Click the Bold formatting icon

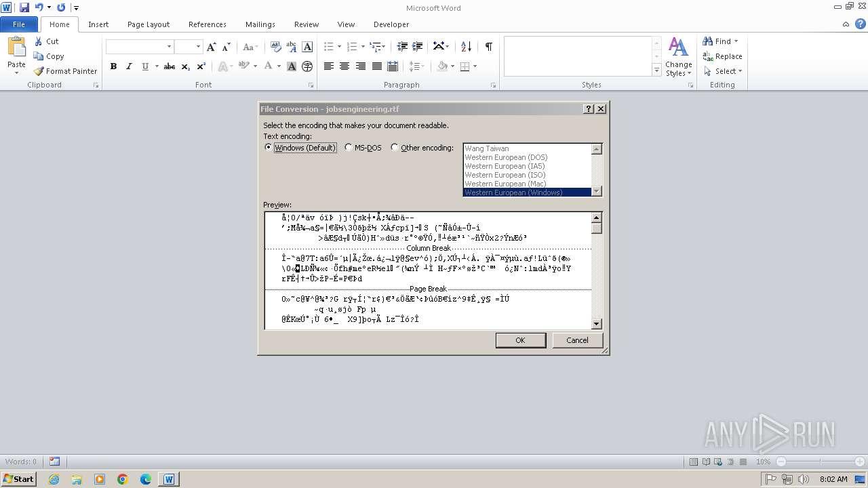113,66
